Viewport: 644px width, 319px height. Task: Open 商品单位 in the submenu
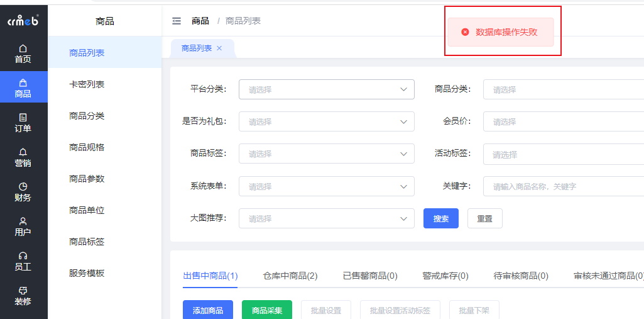coord(105,211)
